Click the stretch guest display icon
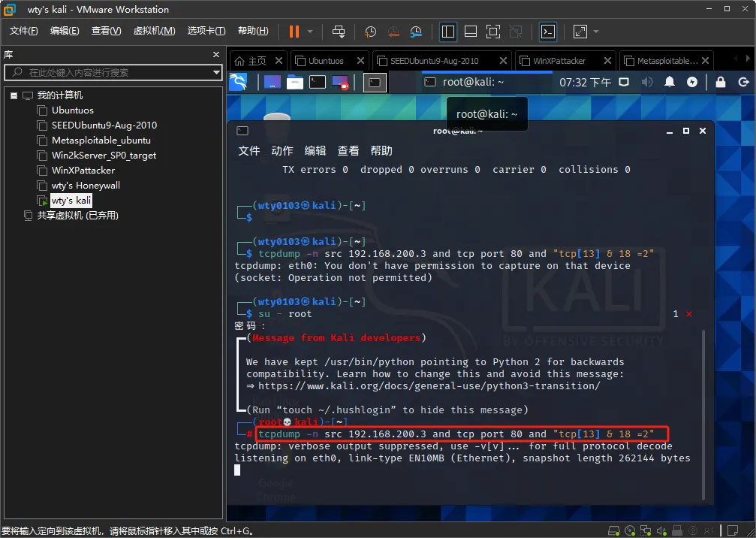This screenshot has width=756, height=538. [x=580, y=32]
